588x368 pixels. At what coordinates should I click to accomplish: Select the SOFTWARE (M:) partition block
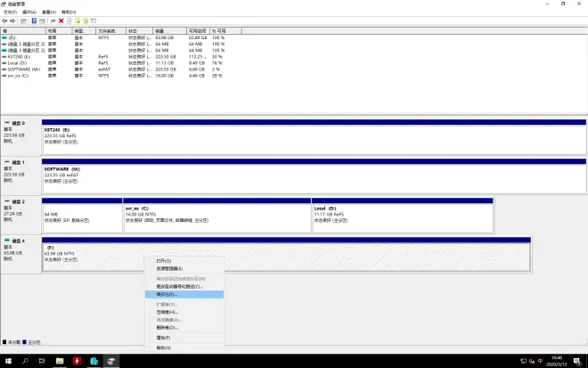314,176
